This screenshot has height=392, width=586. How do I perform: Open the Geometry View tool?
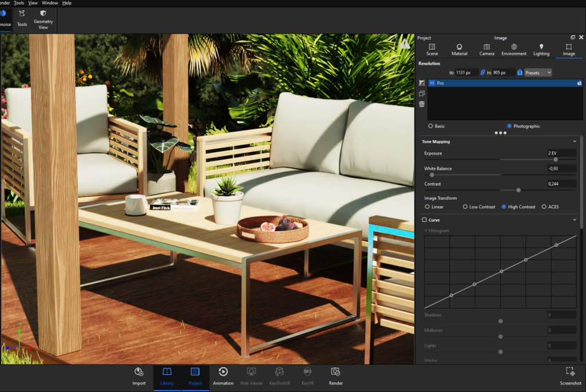click(x=43, y=19)
